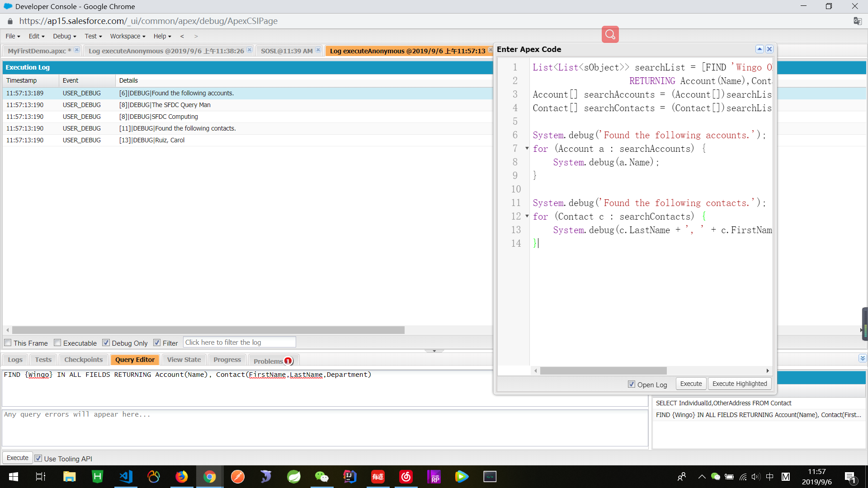Screen dimensions: 868x488
Task: Open Visual Studio Code from taskbar
Action: [x=126, y=477]
